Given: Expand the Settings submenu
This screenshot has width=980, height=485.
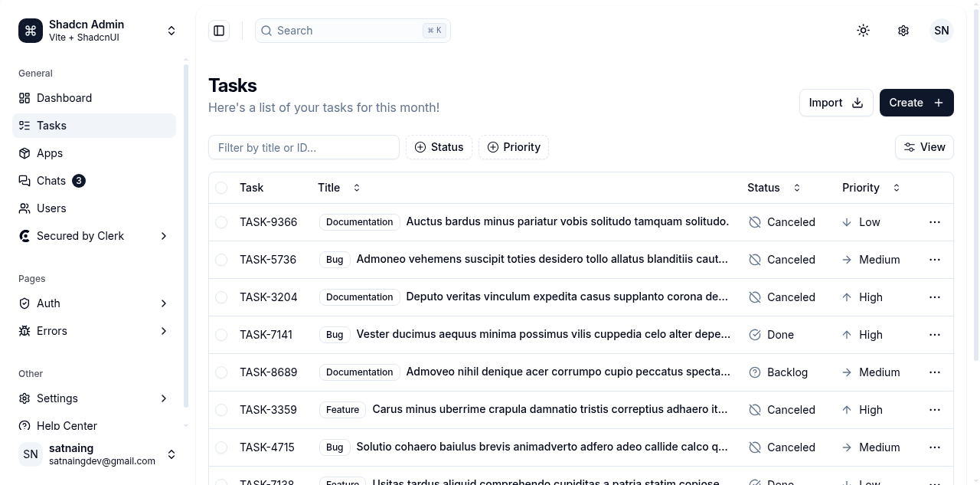Looking at the screenshot, I should point(94,398).
